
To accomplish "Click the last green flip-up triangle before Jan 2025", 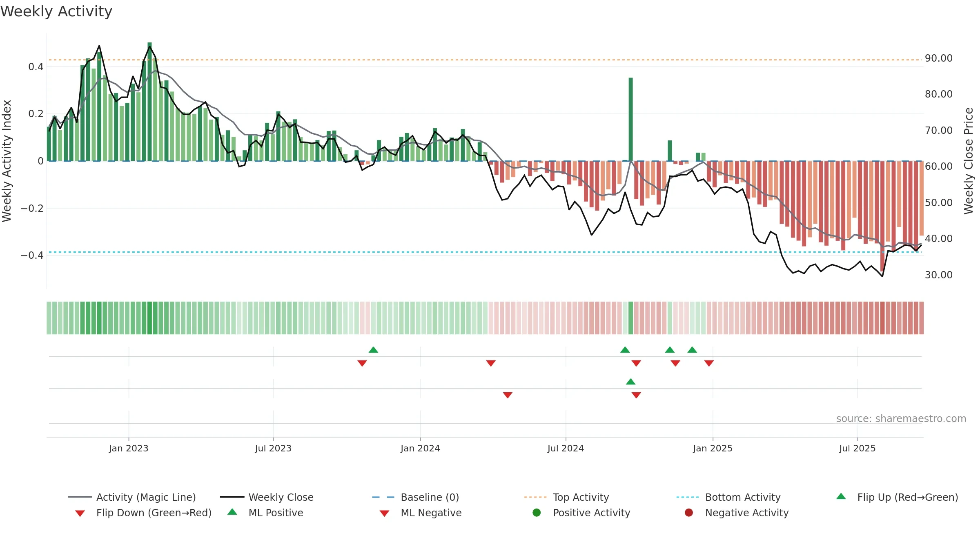I will [692, 350].
